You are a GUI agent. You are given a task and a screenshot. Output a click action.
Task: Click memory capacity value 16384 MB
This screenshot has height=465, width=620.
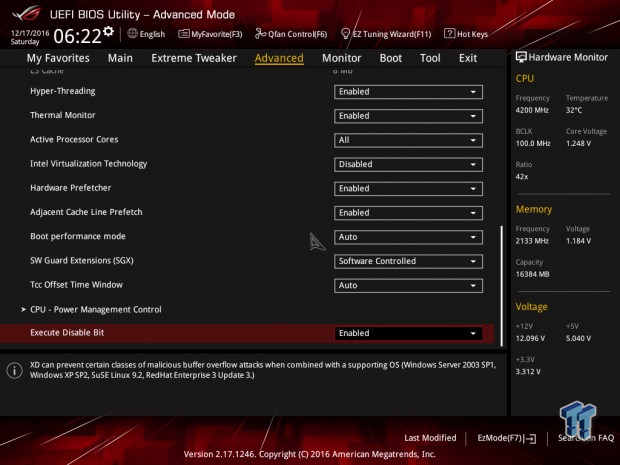coord(532,274)
